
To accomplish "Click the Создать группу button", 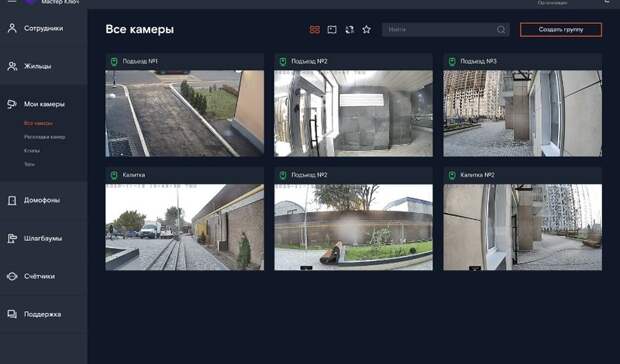I will coord(561,30).
